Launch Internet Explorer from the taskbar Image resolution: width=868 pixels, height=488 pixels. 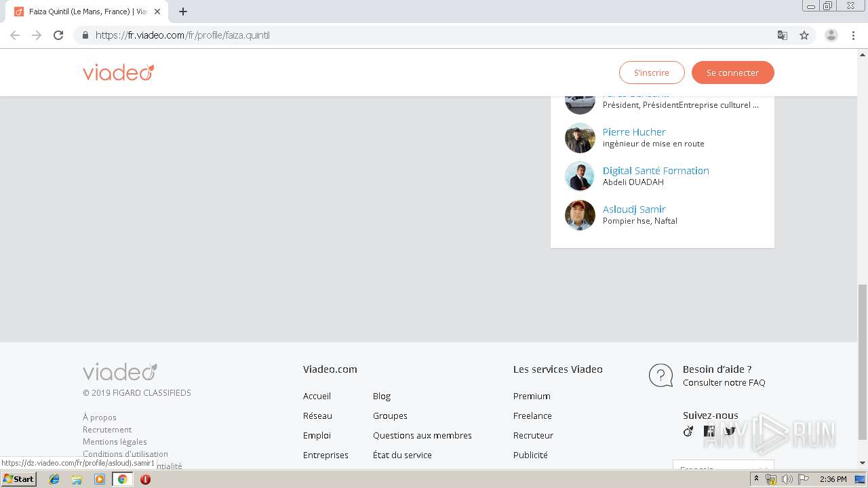click(x=54, y=479)
